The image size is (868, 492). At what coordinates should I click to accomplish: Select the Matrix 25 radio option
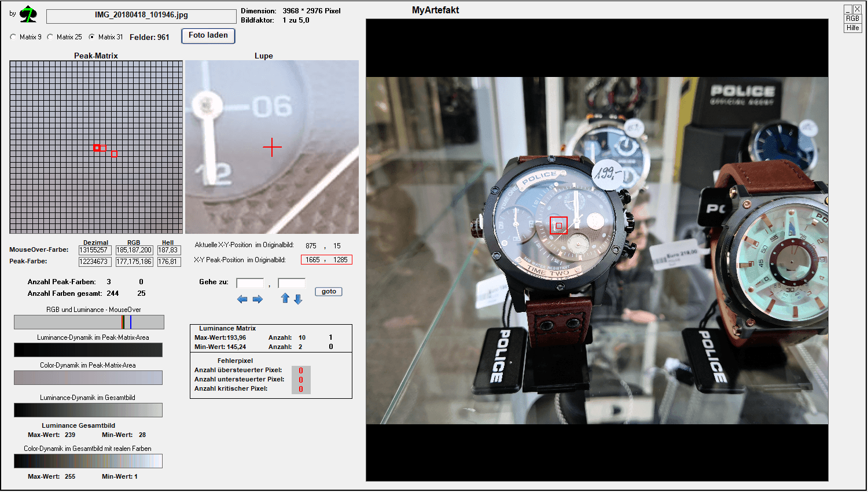pyautogui.click(x=50, y=37)
